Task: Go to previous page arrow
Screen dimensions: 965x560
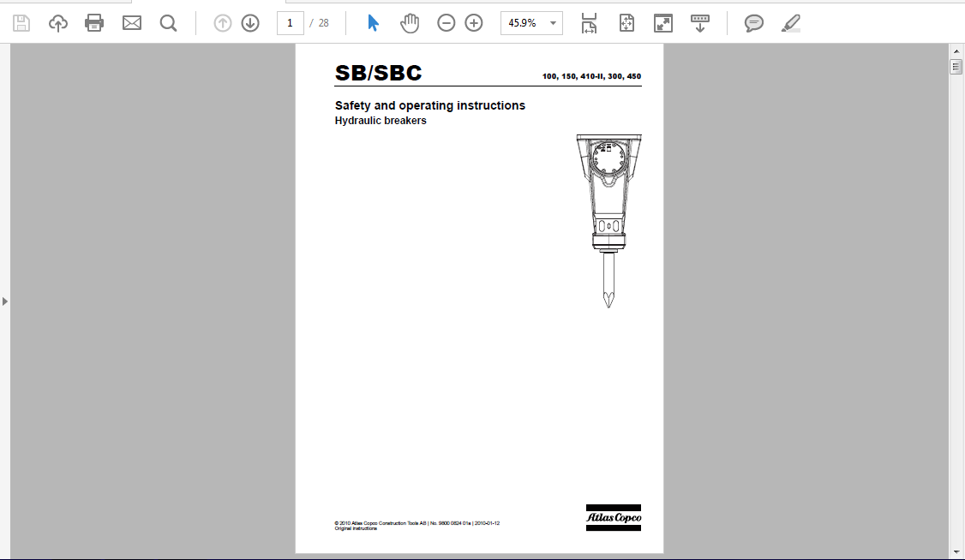Action: click(x=222, y=23)
